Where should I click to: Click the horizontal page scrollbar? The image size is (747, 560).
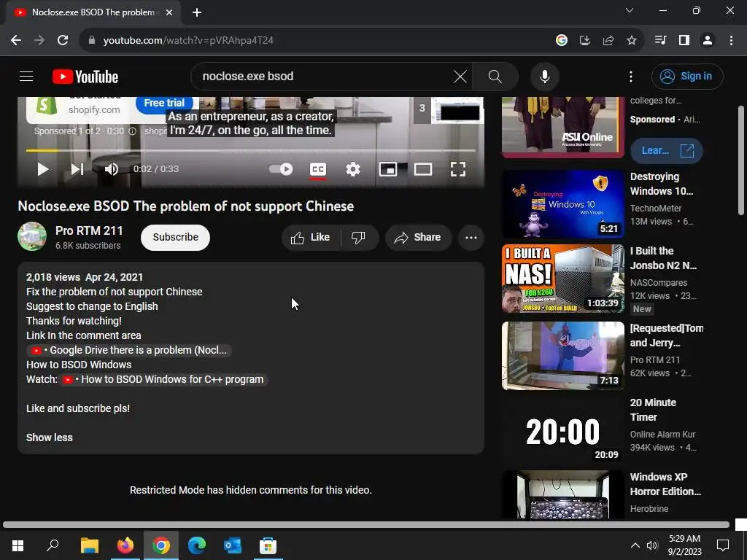coord(366,525)
